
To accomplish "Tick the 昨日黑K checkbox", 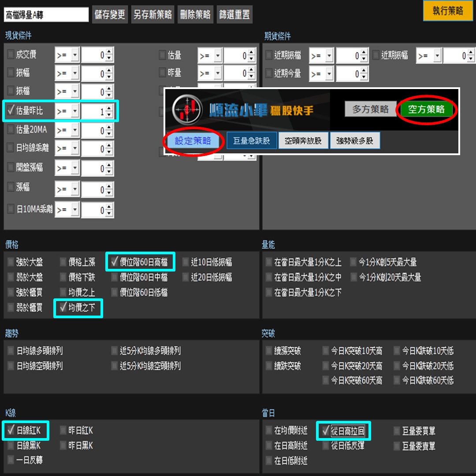I will (63, 445).
